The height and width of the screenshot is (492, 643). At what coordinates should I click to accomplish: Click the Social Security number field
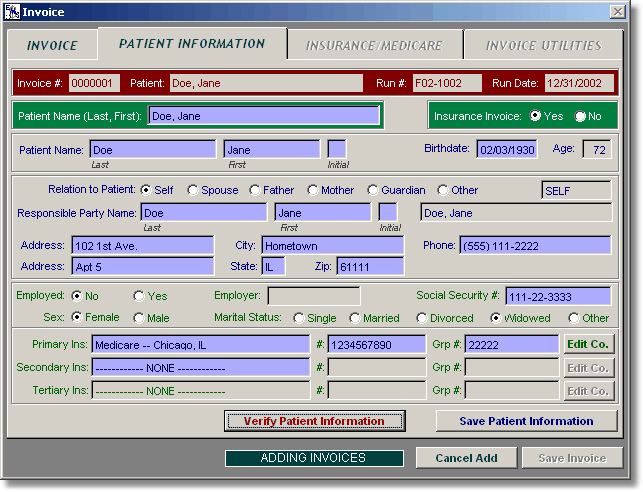click(x=557, y=296)
